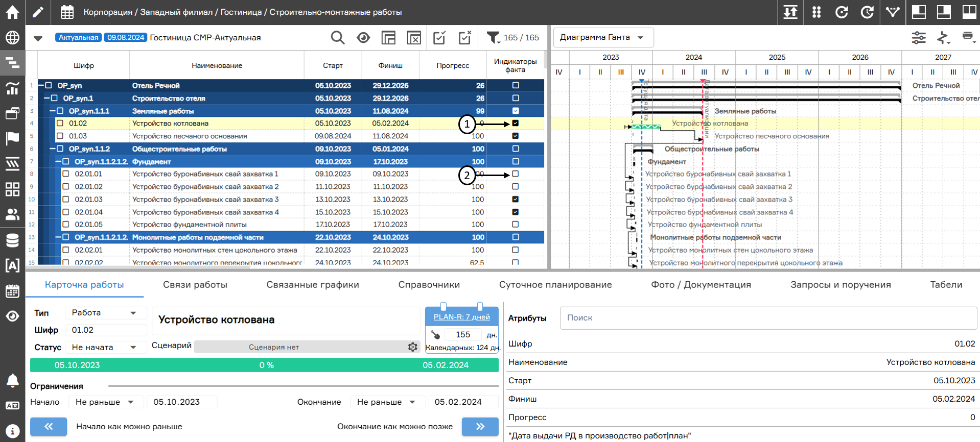Expand the project version dropdown arrow
The height and width of the screenshot is (442, 980).
coord(38,38)
